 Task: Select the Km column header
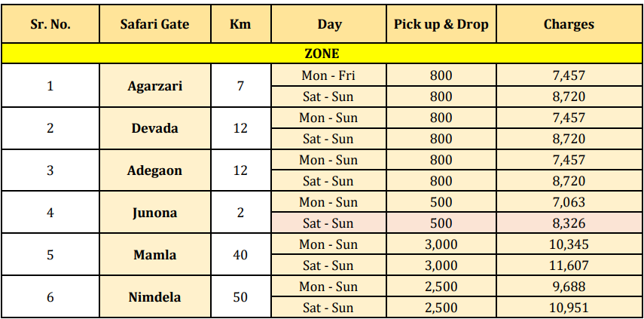(241, 24)
